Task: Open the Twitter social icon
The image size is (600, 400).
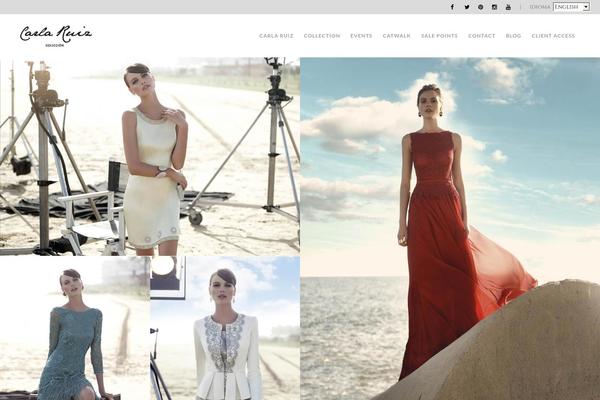Action: coord(467,7)
